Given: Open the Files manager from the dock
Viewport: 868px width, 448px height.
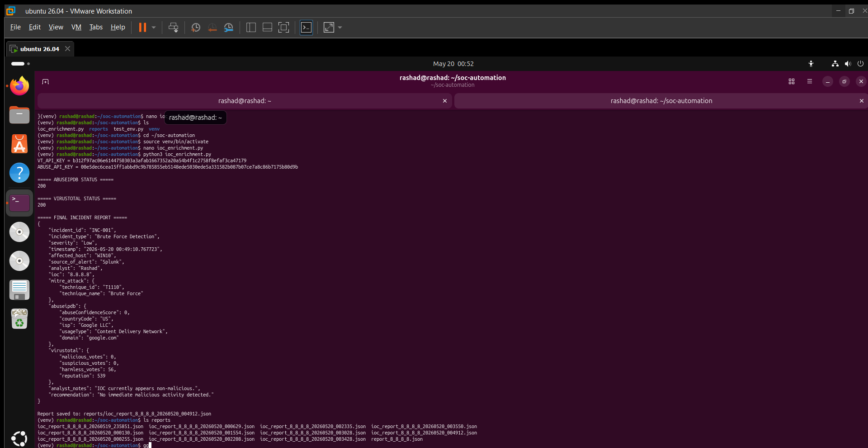Looking at the screenshot, I should pos(19,115).
